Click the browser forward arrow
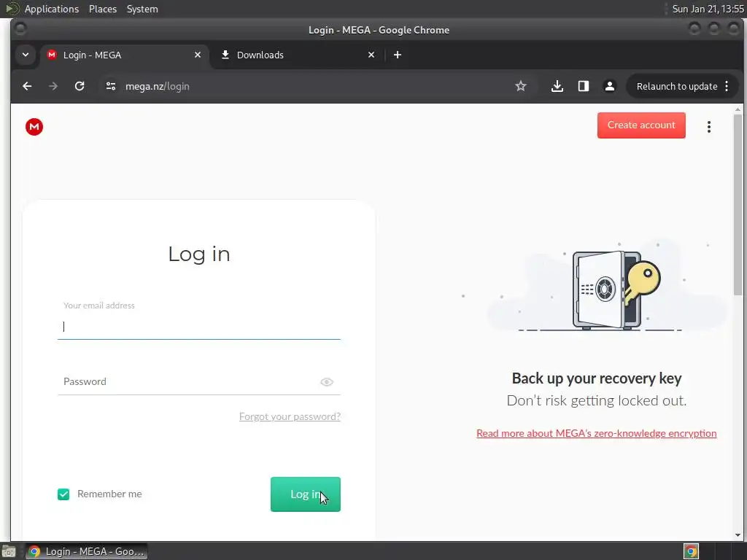The height and width of the screenshot is (560, 747). 53,86
